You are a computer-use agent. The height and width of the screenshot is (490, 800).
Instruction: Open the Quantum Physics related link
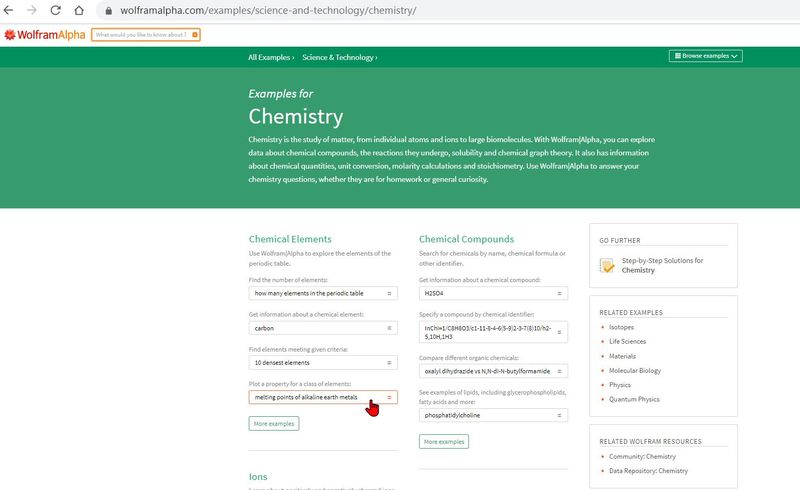(634, 399)
